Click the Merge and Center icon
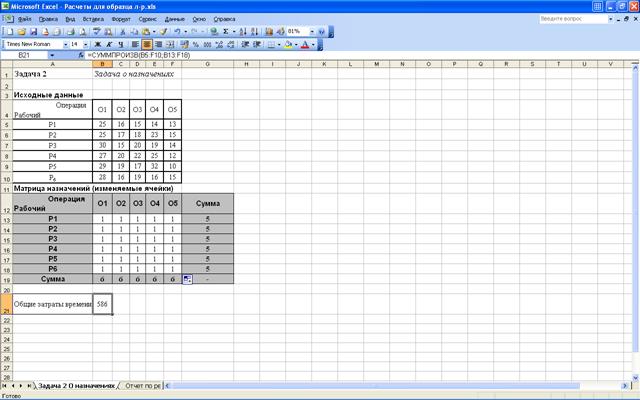The height and width of the screenshot is (400, 640). [170, 44]
